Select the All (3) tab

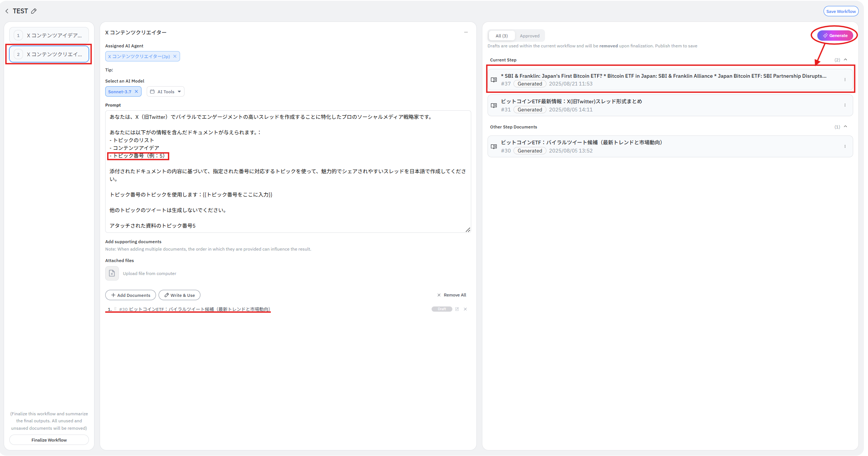tap(502, 36)
